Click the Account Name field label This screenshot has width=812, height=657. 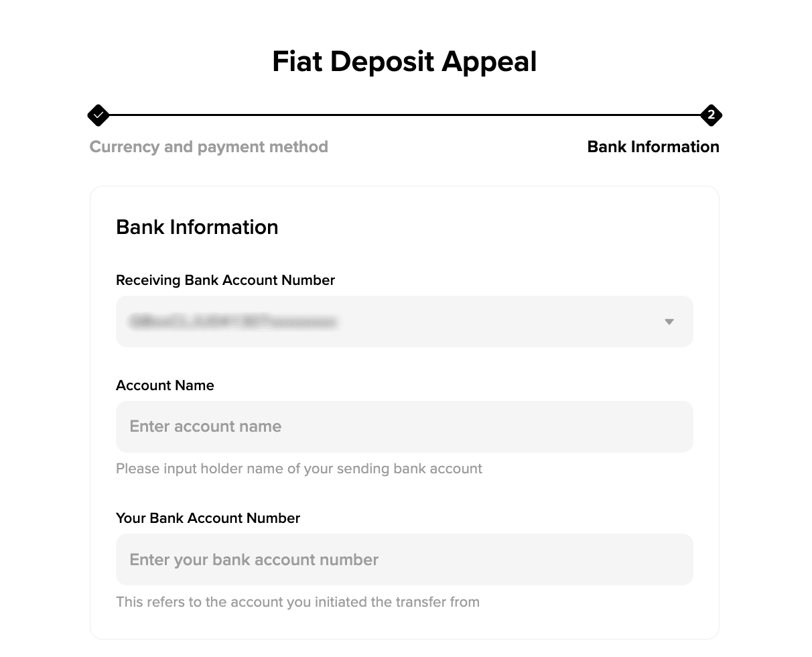pyautogui.click(x=165, y=385)
